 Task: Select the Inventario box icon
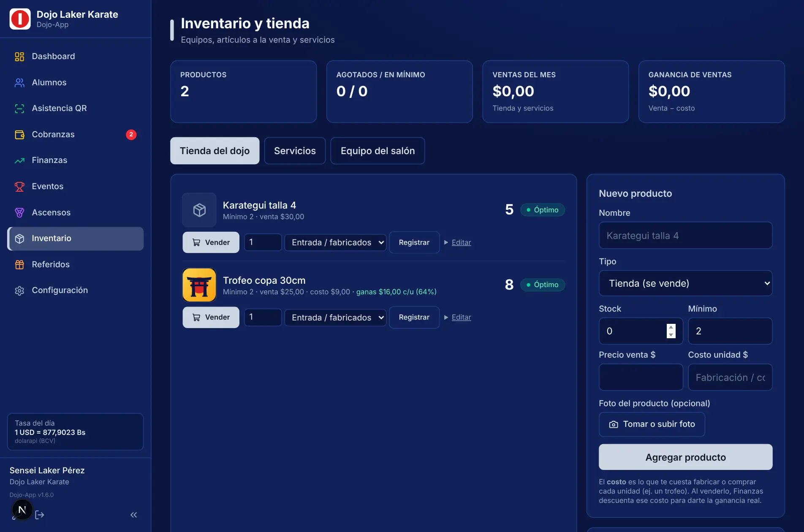pos(19,239)
